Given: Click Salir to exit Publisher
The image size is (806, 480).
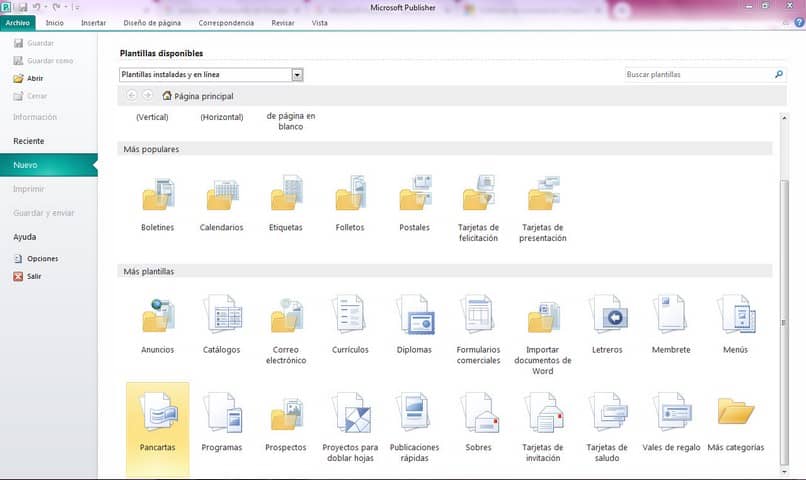Looking at the screenshot, I should 34,276.
